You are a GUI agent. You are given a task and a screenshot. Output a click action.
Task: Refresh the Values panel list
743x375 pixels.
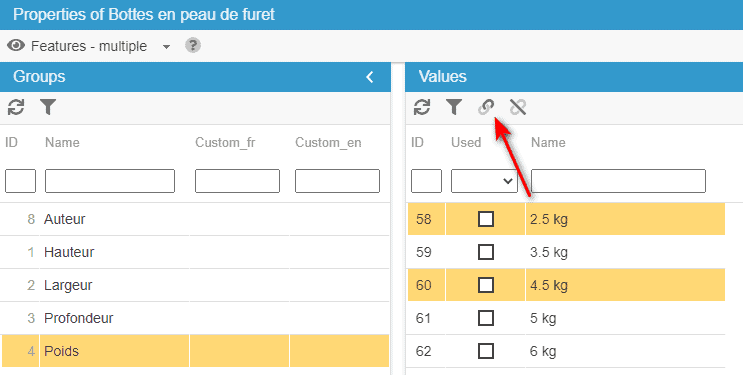tap(422, 108)
